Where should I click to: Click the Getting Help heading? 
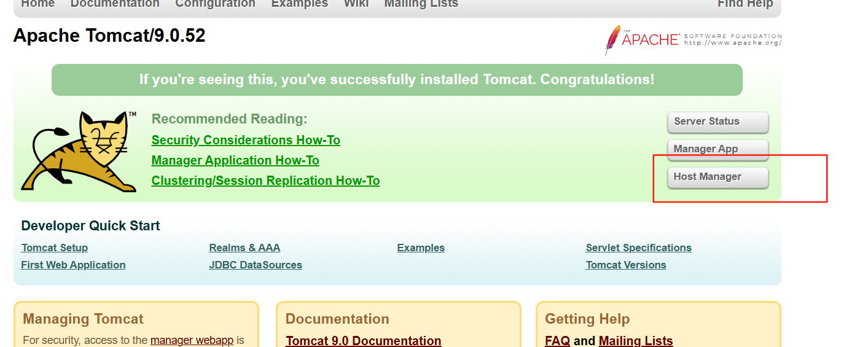coord(587,319)
